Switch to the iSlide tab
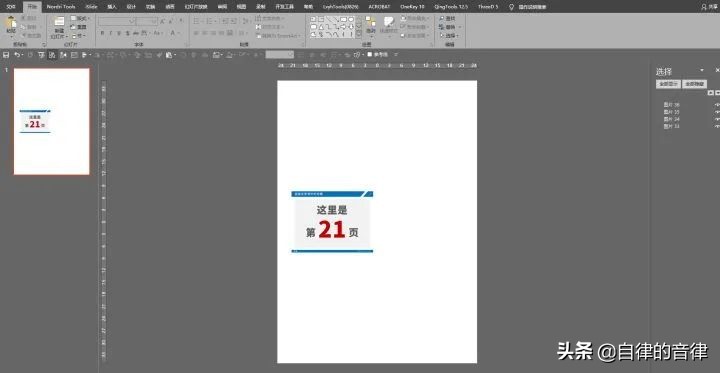Screen dimensions: 720x373 coord(91,7)
